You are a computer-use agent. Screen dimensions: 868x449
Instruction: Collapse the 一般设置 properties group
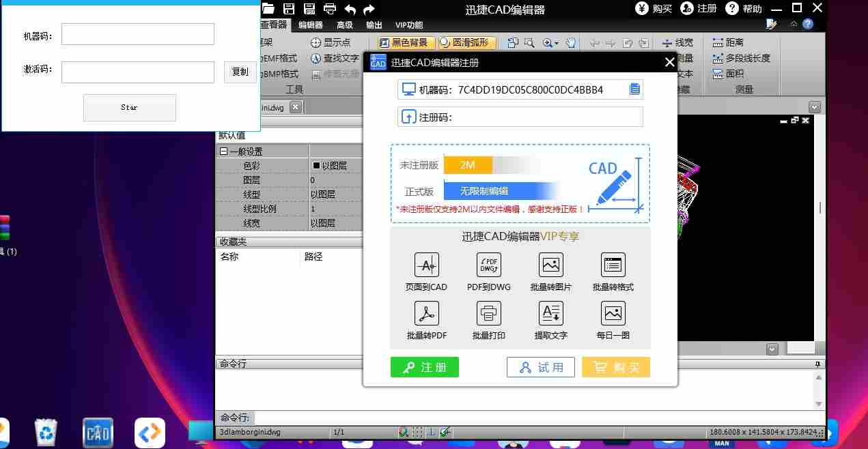[223, 151]
